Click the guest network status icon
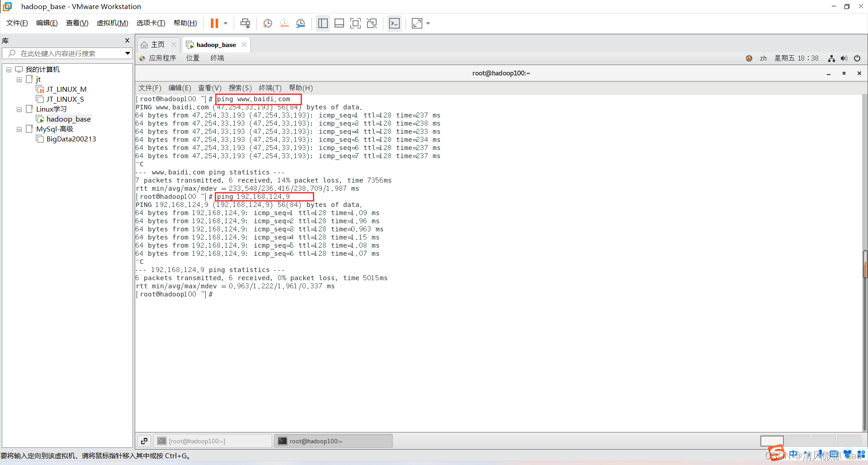This screenshot has height=465, width=868. pos(831,58)
